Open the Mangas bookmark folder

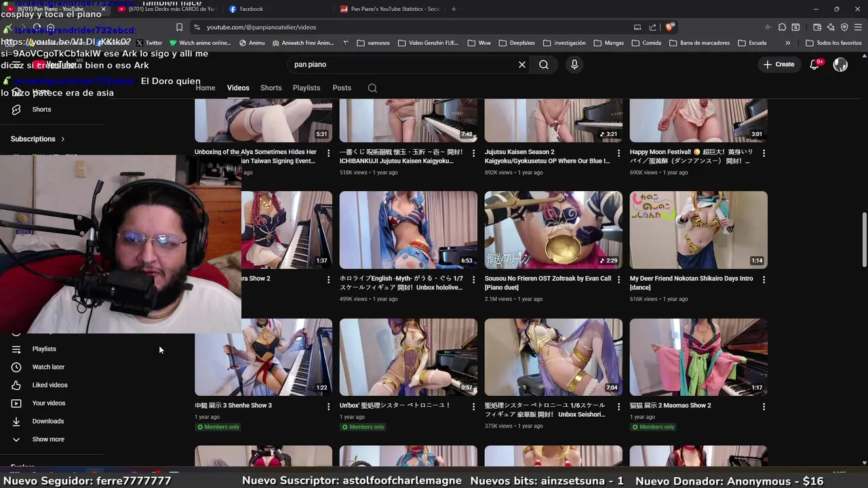pos(608,43)
